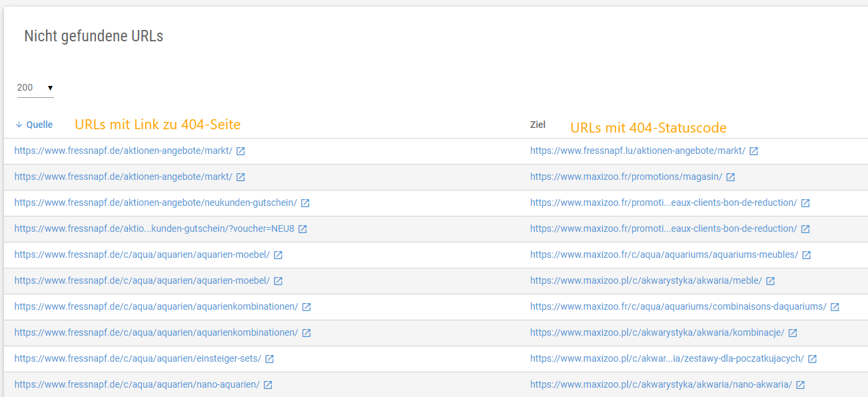This screenshot has height=397, width=868.
Task: Open external icon beside source markt/ in promotions/magasin row
Action: 240,177
